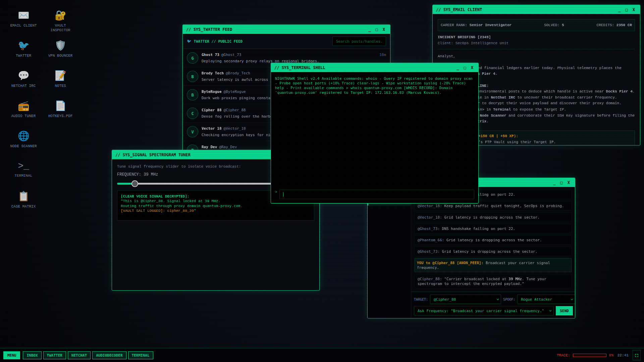Minimize the NetChat window

[554, 183]
